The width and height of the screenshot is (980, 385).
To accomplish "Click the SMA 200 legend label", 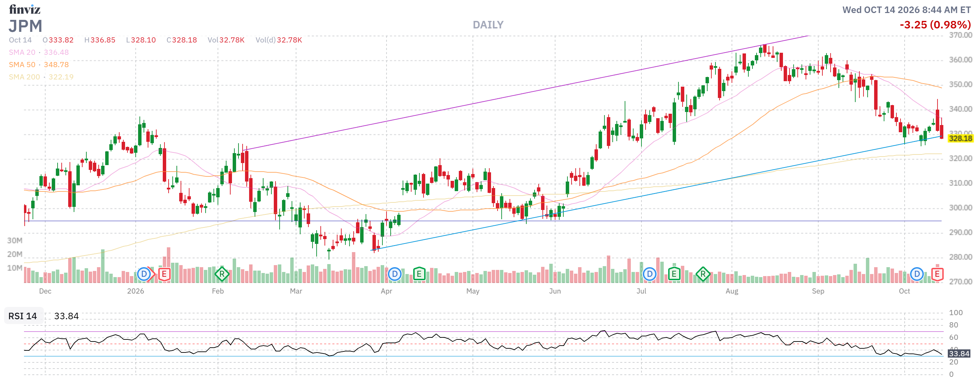I will pos(24,77).
